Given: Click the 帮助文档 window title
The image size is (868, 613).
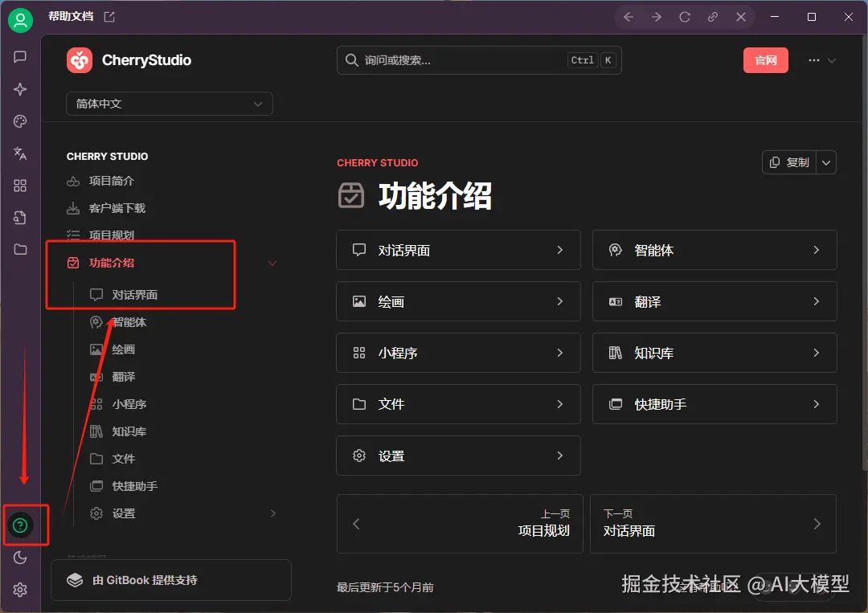Looking at the screenshot, I should [x=71, y=17].
